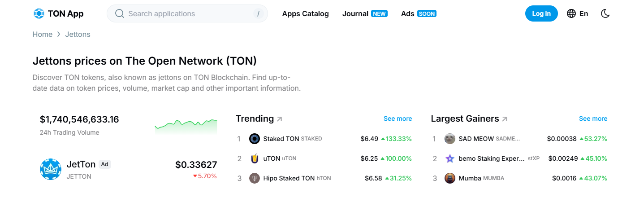The height and width of the screenshot is (202, 644).
Task: Click the SAD MEOW token icon
Action: click(450, 139)
